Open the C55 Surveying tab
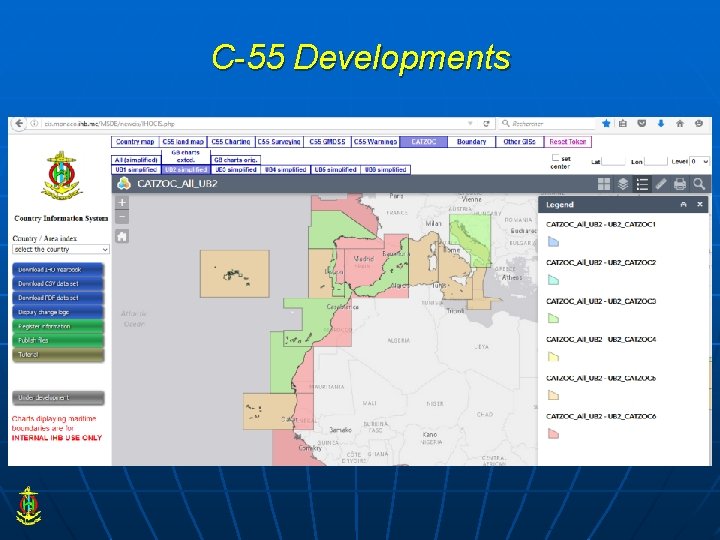This screenshot has height=540, width=720. pos(279,142)
